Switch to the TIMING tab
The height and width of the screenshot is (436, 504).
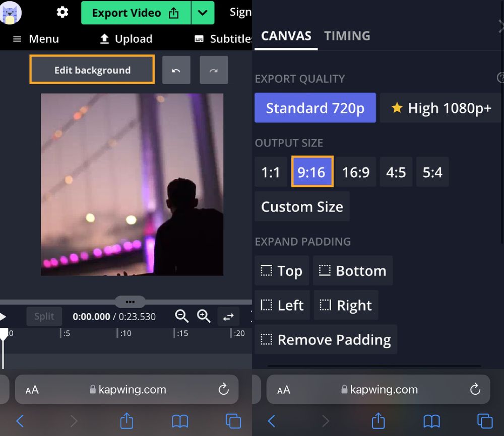[x=347, y=36]
